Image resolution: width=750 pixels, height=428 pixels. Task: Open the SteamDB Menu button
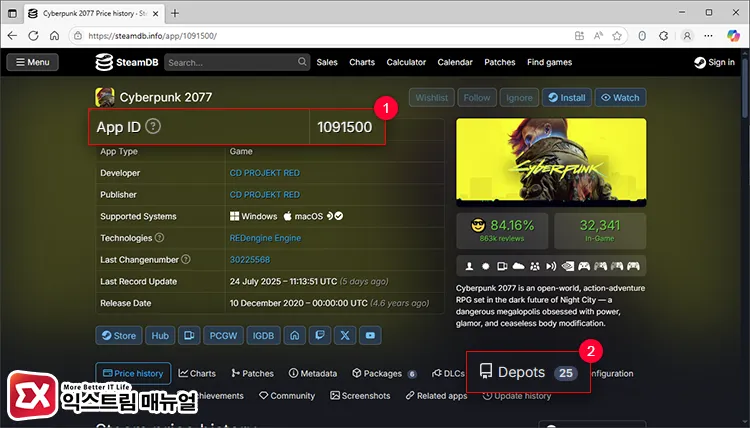(x=33, y=62)
